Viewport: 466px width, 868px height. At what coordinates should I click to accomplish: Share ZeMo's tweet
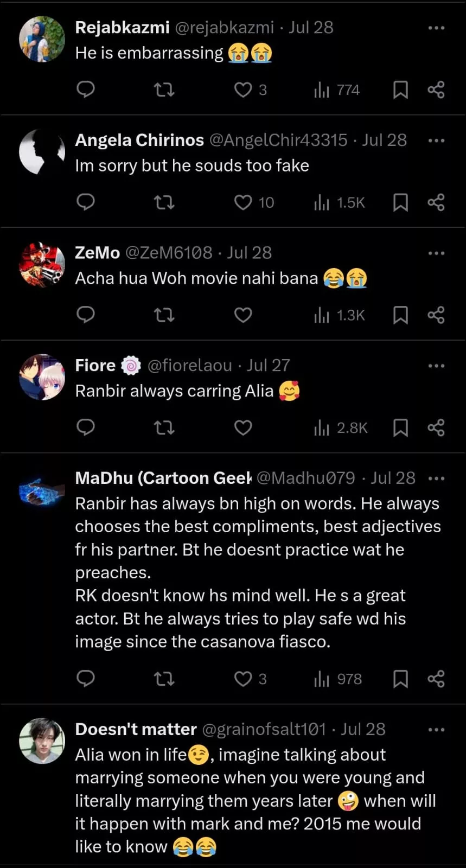click(x=436, y=315)
